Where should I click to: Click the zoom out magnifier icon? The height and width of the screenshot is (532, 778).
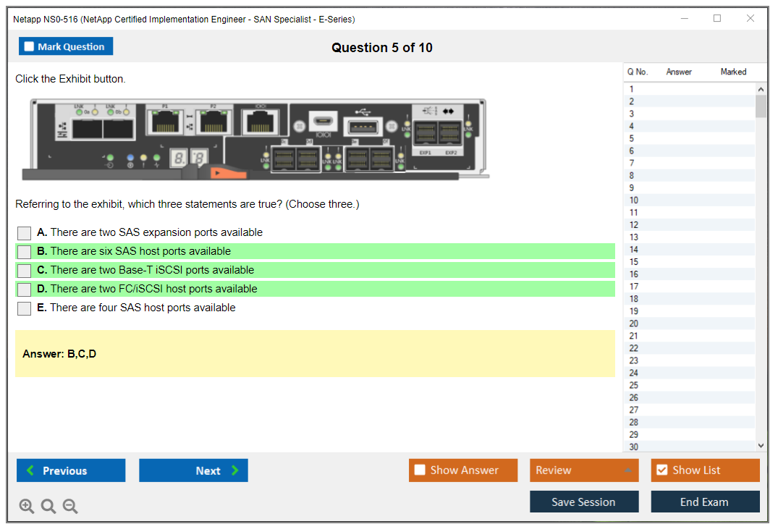pyautogui.click(x=70, y=507)
